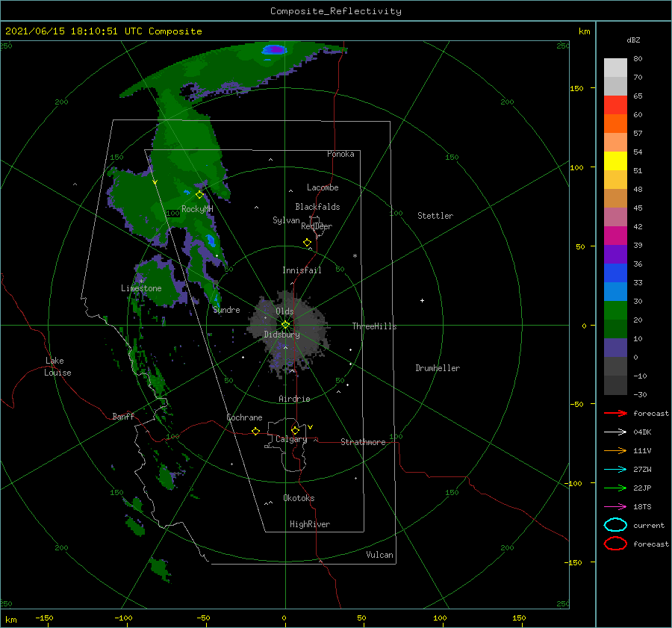The height and width of the screenshot is (628, 672).
Task: Click the radar center diamond at Olds
Action: click(285, 325)
